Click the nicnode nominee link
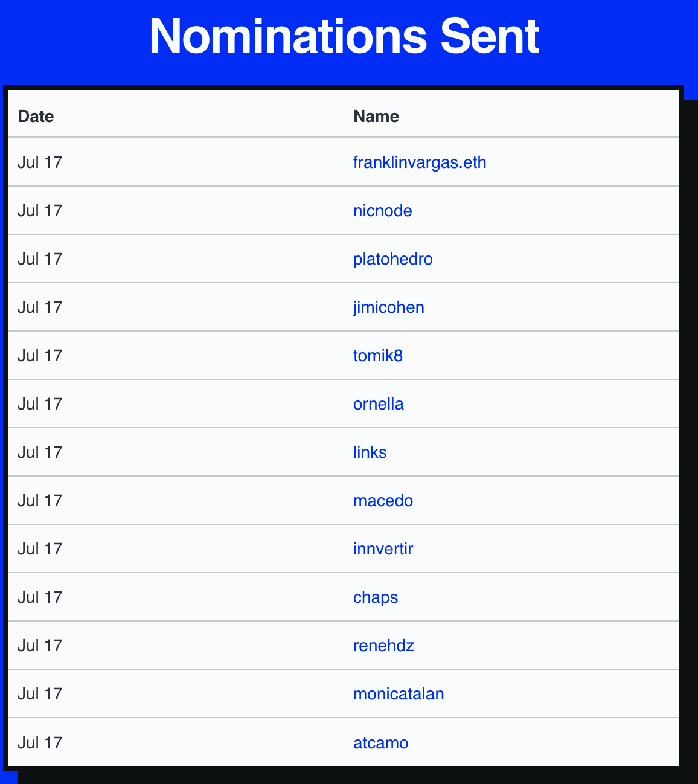 (382, 211)
